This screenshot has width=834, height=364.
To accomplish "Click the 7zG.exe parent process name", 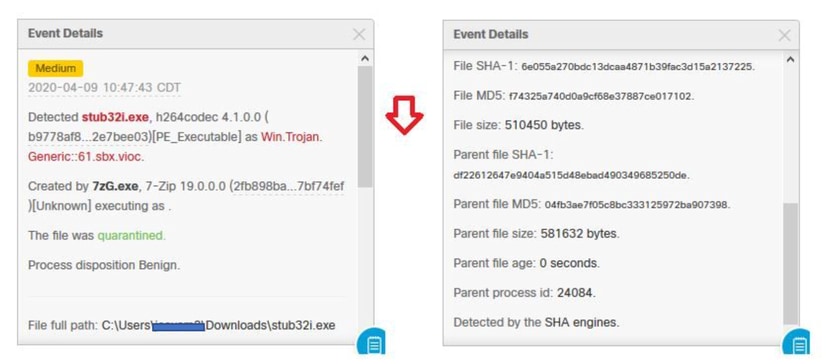I will click(x=115, y=187).
